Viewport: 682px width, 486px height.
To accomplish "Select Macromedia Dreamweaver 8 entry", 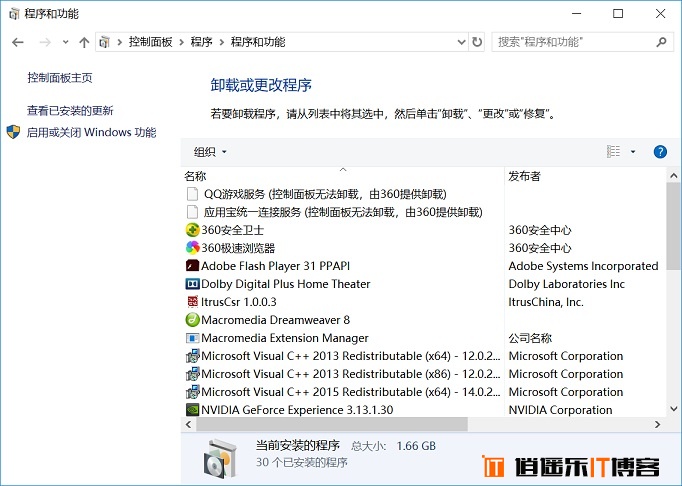I will (x=275, y=320).
